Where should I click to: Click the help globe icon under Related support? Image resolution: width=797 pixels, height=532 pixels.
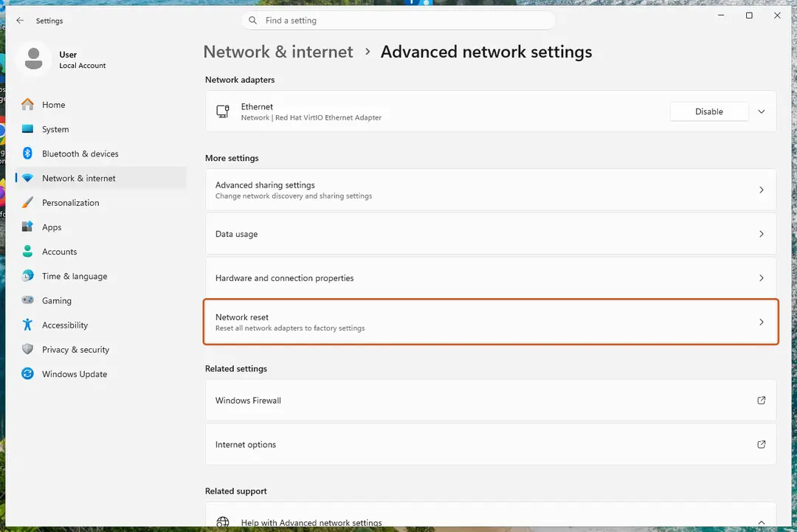tap(223, 522)
